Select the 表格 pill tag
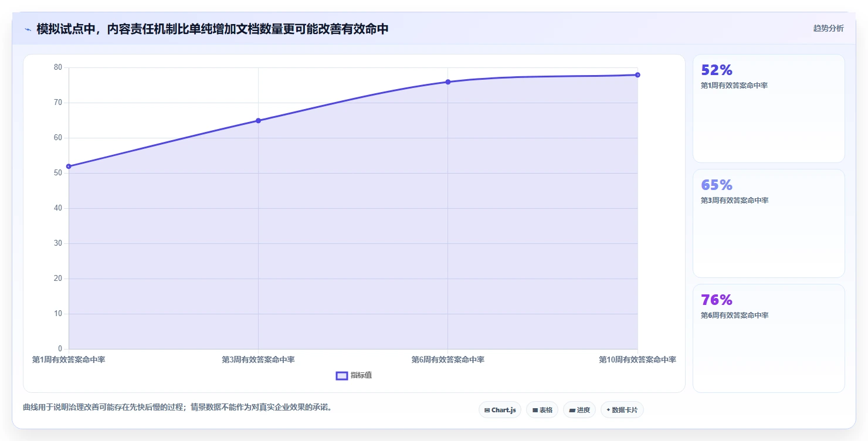 click(x=542, y=410)
